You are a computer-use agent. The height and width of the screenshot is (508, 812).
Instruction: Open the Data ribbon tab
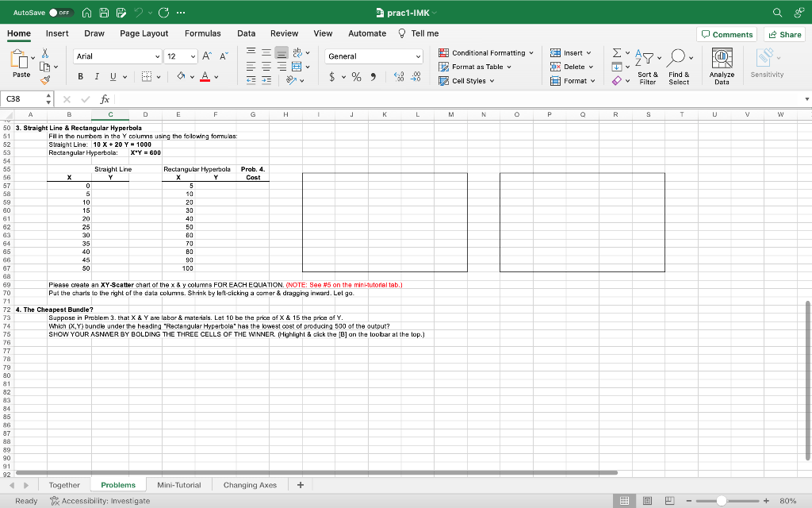pos(246,33)
